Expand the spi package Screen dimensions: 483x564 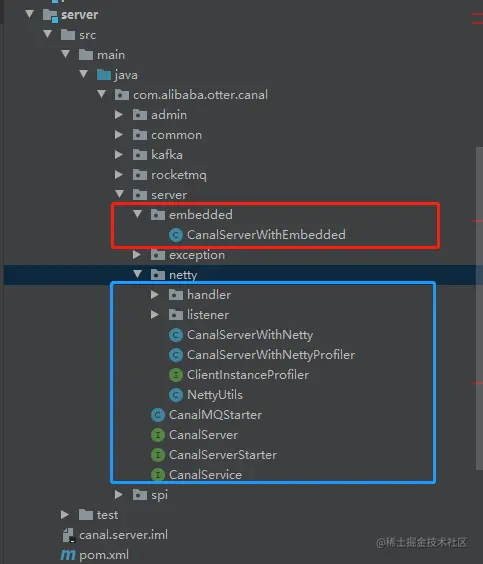118,494
